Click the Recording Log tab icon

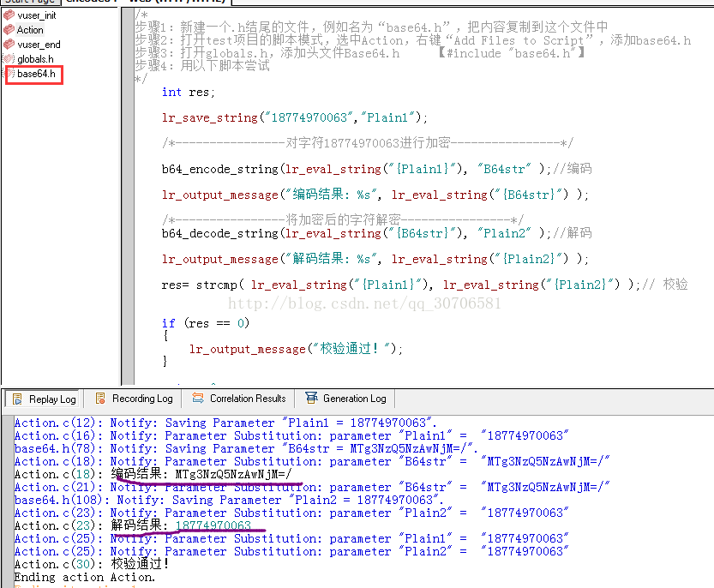tap(100, 399)
